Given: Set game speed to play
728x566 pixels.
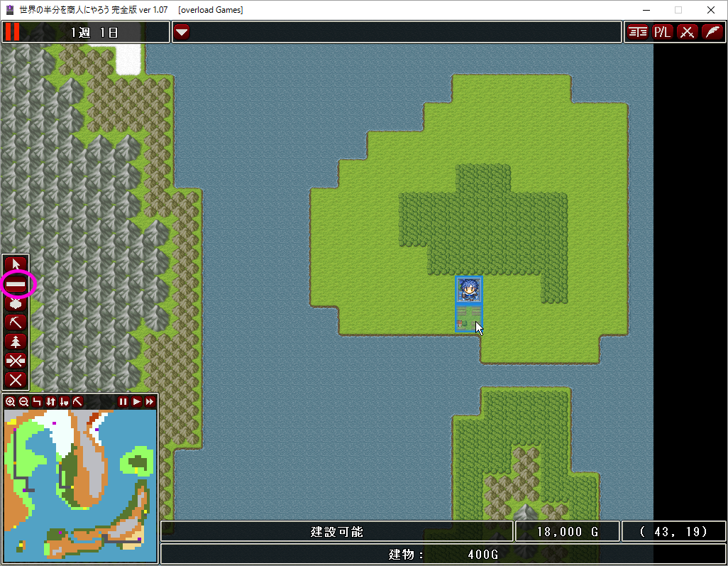Looking at the screenshot, I should pyautogui.click(x=136, y=401).
